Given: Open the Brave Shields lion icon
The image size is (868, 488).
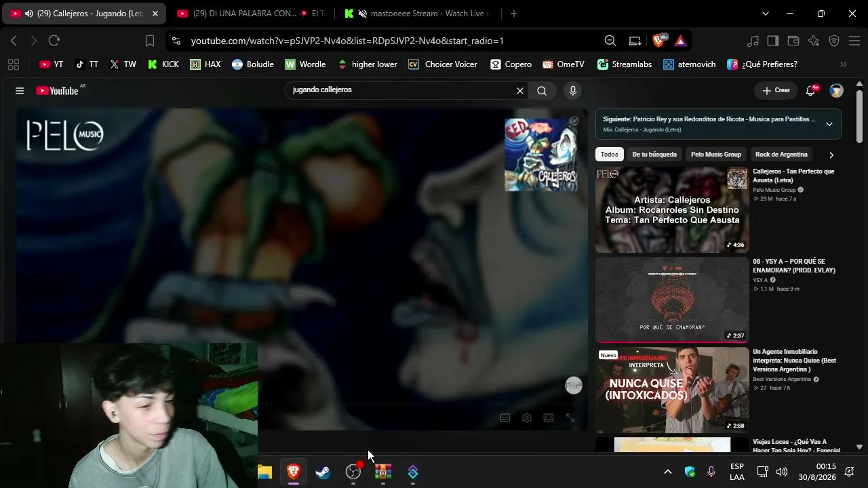Looking at the screenshot, I should tap(659, 41).
